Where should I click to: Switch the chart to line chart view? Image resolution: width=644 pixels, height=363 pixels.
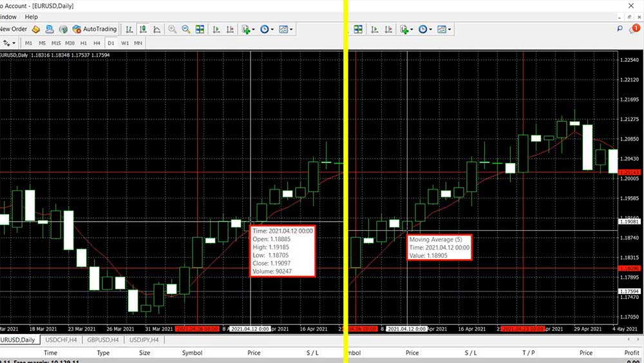pyautogui.click(x=156, y=29)
